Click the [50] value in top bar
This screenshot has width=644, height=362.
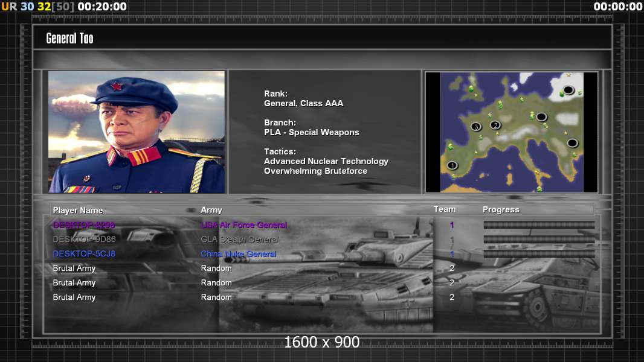tap(63, 7)
